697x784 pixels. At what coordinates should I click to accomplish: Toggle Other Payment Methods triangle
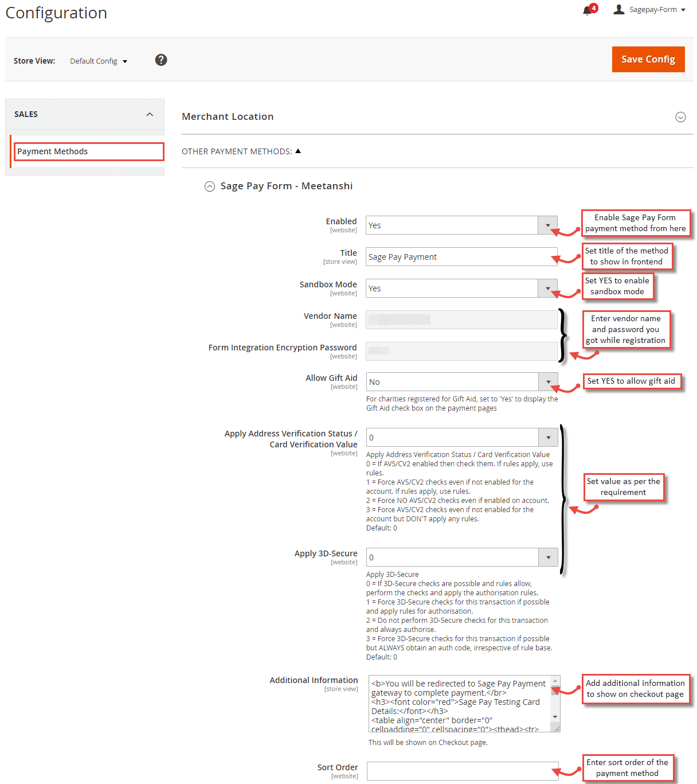click(x=298, y=151)
